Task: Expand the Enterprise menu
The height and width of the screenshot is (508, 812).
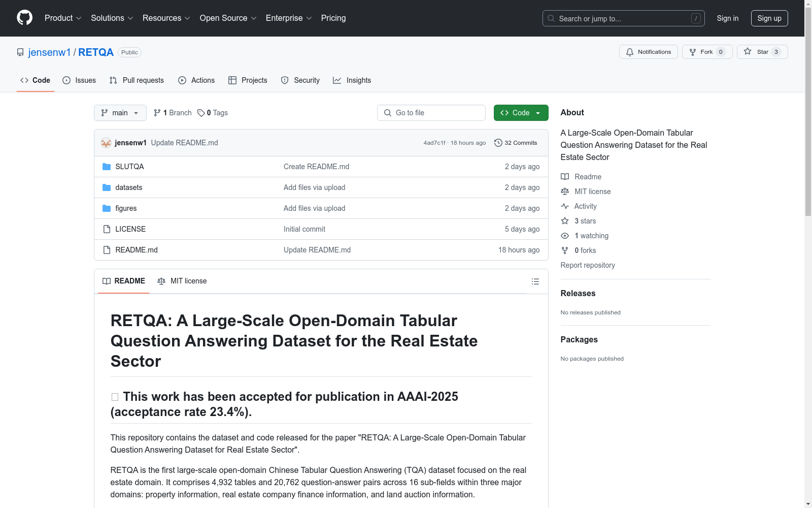Action: 289,18
